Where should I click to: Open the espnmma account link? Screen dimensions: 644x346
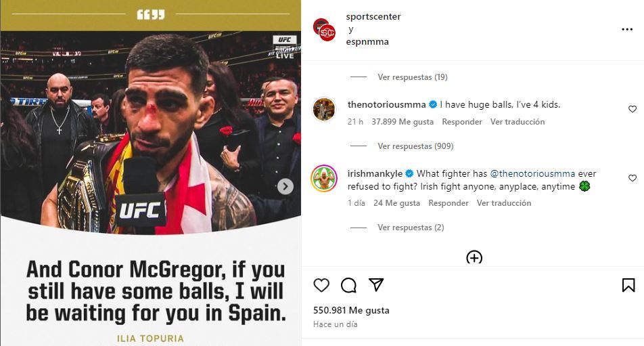[x=367, y=41]
